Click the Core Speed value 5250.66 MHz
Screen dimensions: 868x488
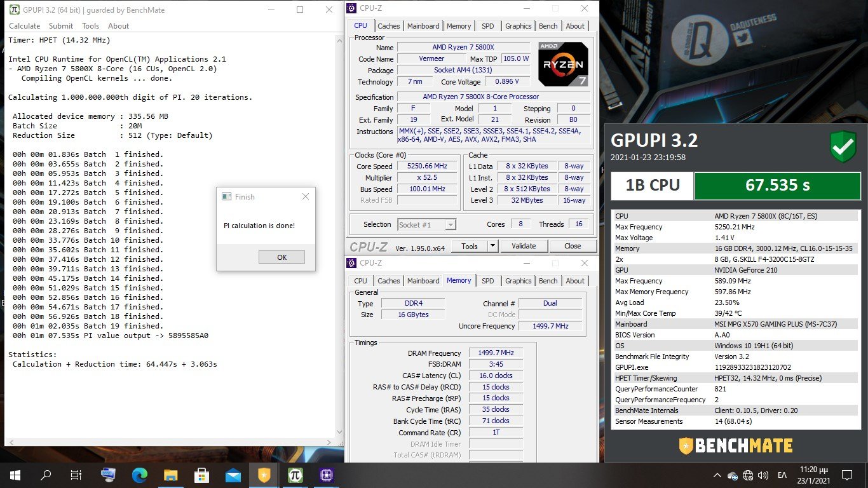426,166
